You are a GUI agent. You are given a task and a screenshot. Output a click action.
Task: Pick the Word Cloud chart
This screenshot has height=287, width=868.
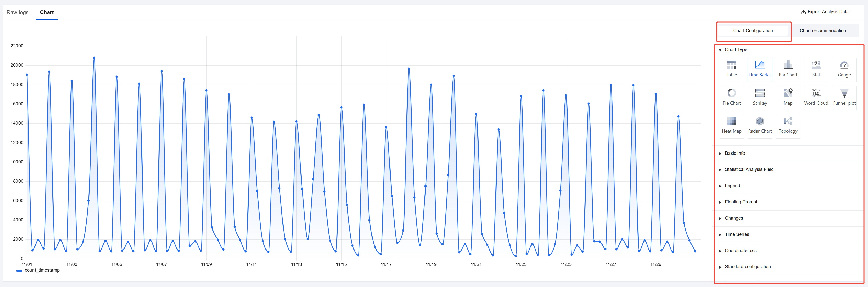tap(816, 98)
